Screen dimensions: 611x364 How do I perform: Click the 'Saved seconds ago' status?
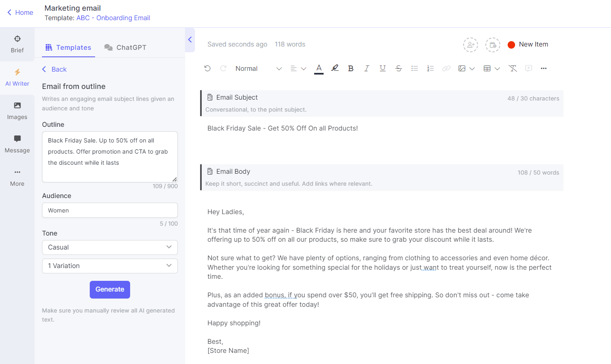pos(237,44)
